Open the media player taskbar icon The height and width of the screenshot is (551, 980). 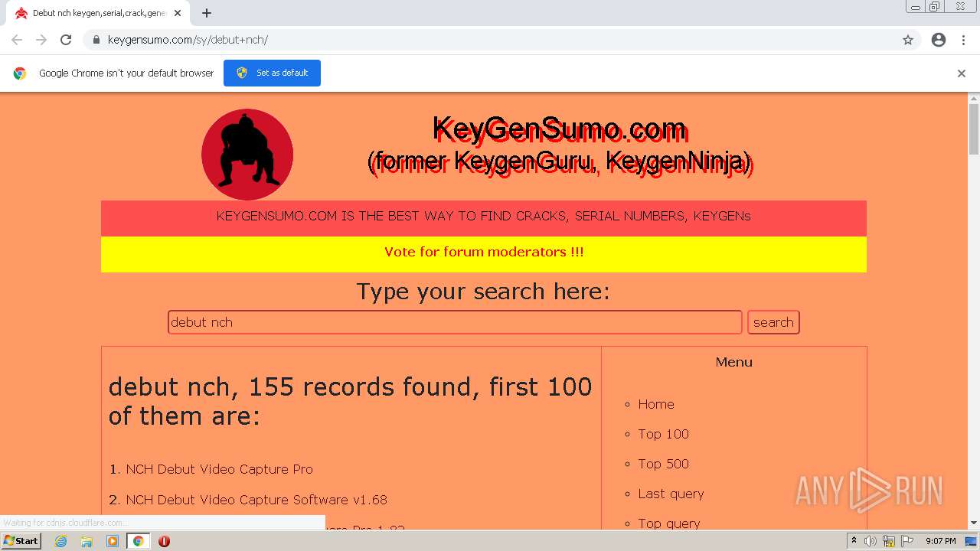point(113,541)
